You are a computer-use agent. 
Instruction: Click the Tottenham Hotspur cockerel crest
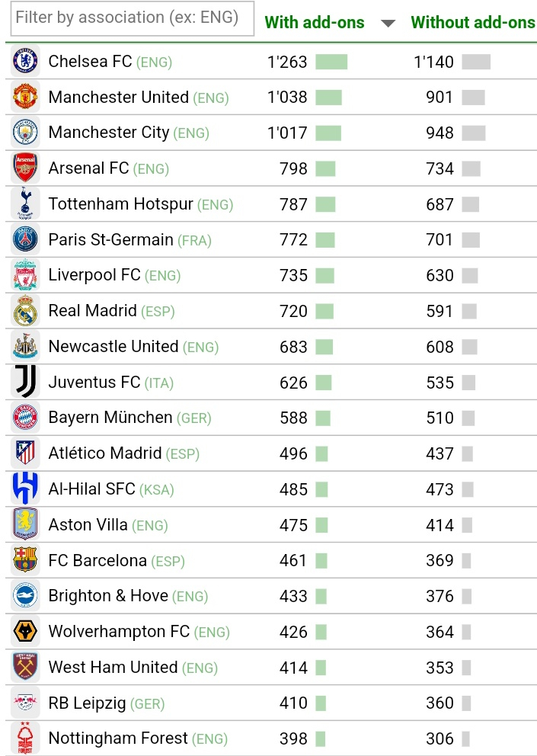(x=25, y=204)
